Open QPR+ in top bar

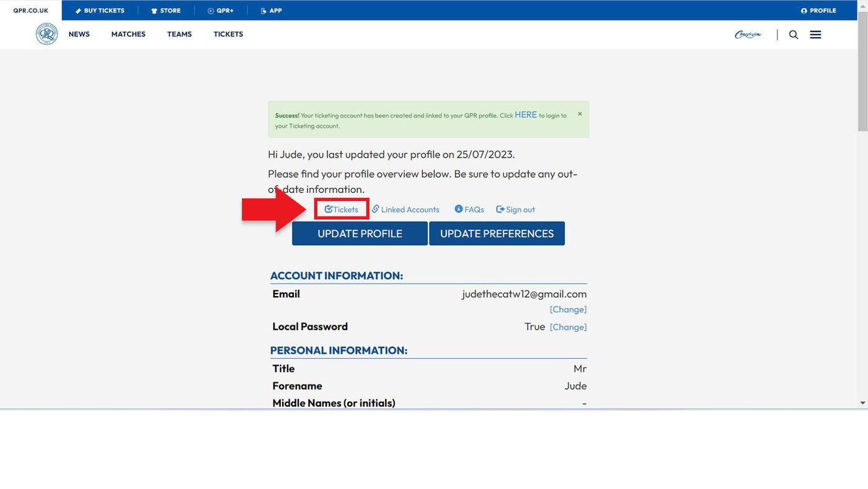click(220, 11)
